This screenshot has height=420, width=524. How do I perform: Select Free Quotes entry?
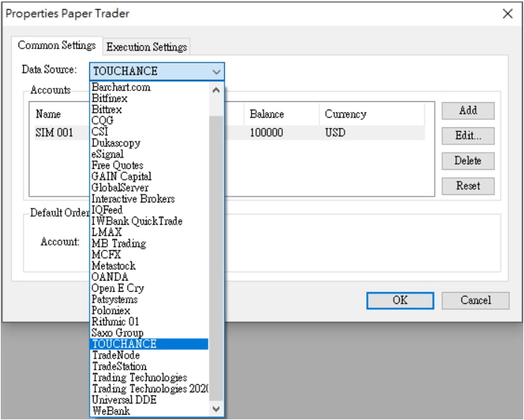pyautogui.click(x=150, y=165)
